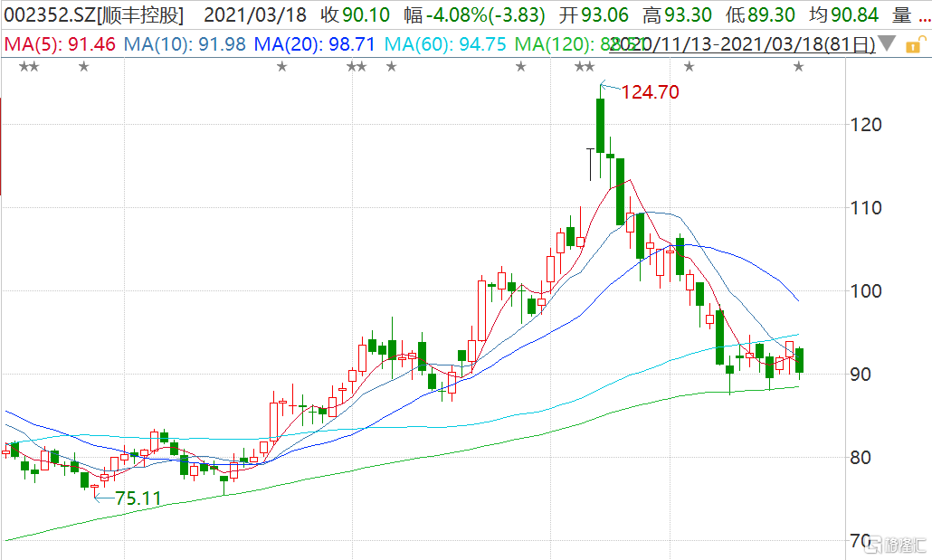932x560 pixels.
Task: Click the opening price 开93.06
Action: pyautogui.click(x=594, y=14)
